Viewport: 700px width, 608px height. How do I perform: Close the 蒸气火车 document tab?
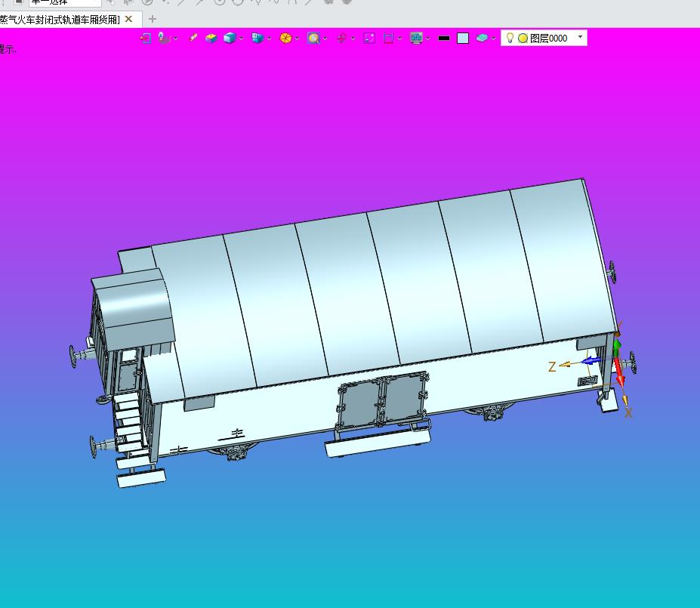[x=128, y=19]
